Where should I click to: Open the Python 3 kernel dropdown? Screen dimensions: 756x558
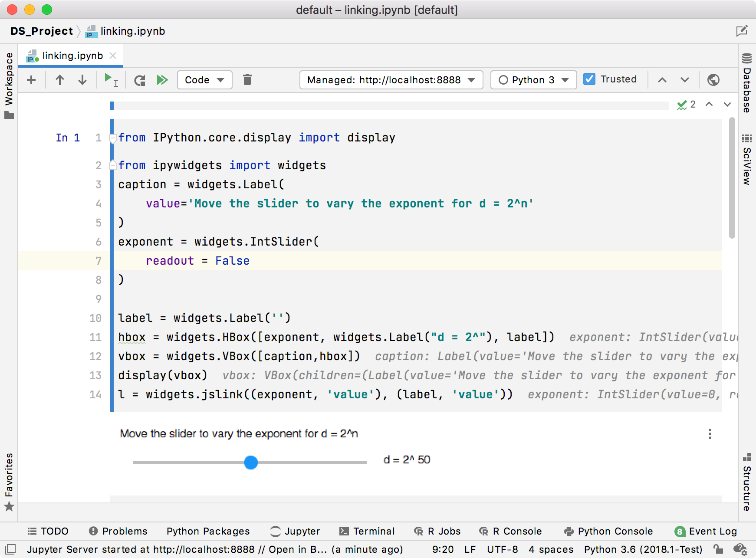coord(533,80)
